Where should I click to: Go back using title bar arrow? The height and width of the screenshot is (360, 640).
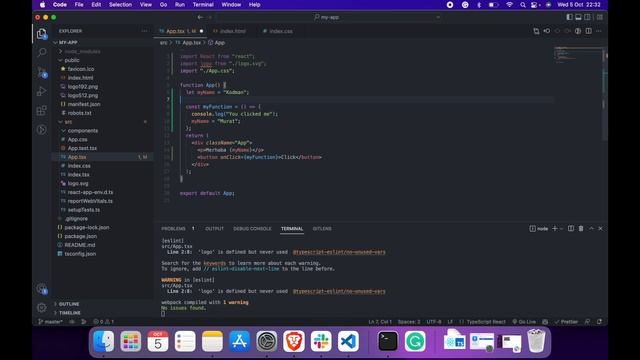200,17
